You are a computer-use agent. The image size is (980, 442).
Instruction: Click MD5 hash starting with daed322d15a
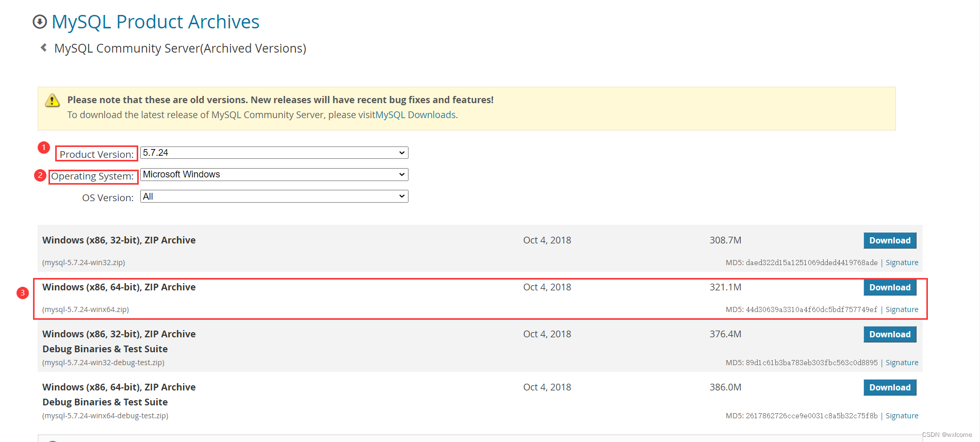point(811,263)
